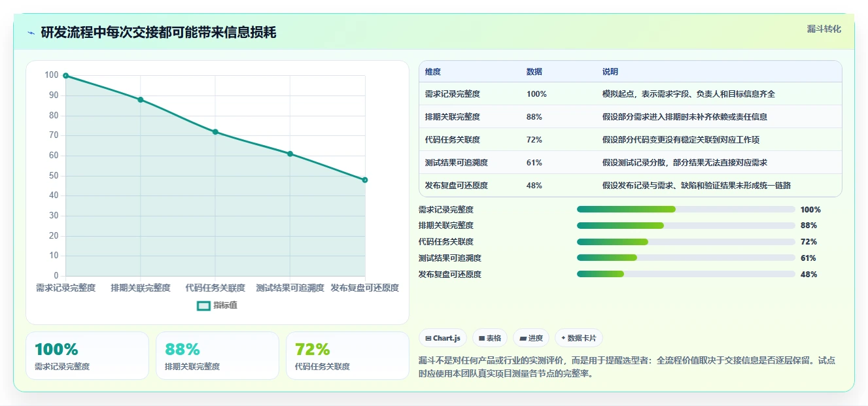Click the title 研发流程中每次交接都可能带来信息损耗
Screen dimensions: 868x406
pos(158,33)
